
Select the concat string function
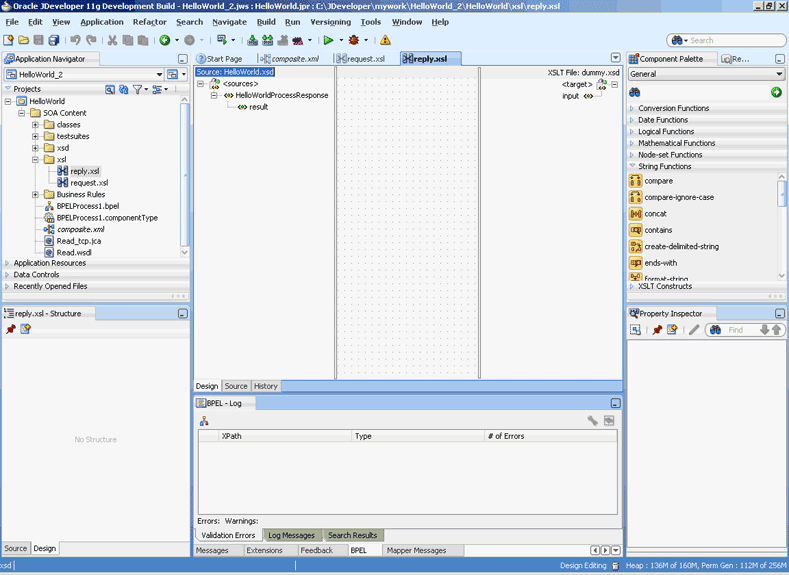tap(655, 214)
